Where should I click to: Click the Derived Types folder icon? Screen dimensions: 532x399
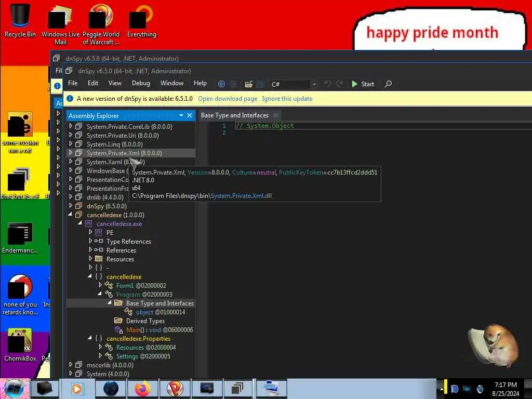click(118, 320)
